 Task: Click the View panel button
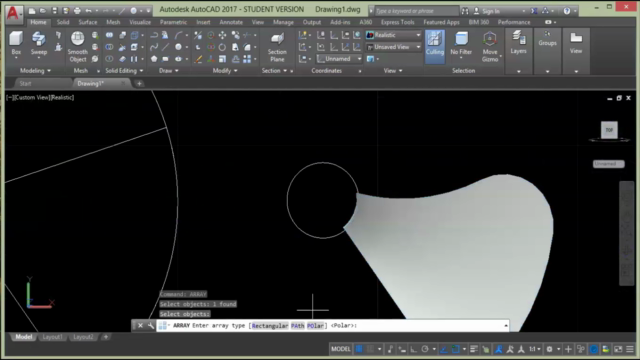pyautogui.click(x=576, y=42)
